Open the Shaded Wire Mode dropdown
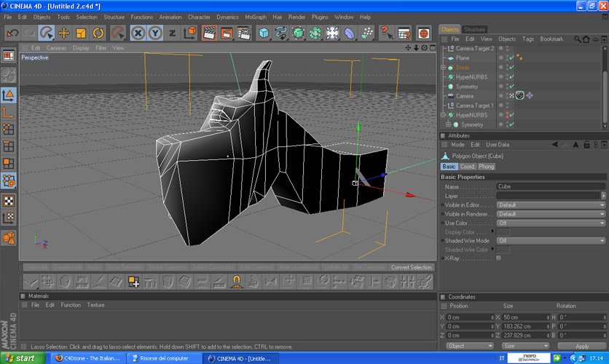Image resolution: width=609 pixels, height=364 pixels. point(550,241)
